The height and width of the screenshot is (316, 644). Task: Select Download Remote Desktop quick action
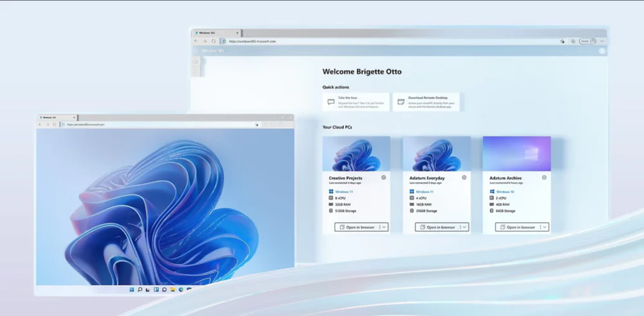tap(426, 102)
